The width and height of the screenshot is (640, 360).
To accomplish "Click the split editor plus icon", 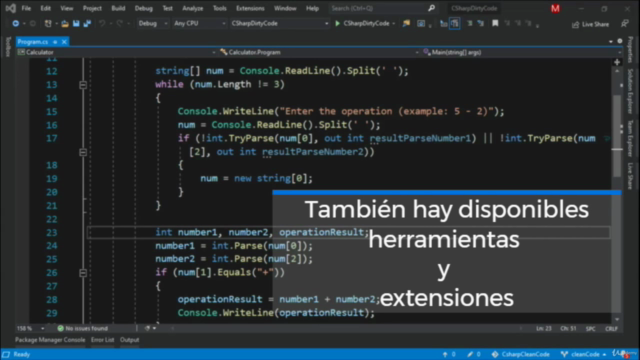I will (x=617, y=62).
